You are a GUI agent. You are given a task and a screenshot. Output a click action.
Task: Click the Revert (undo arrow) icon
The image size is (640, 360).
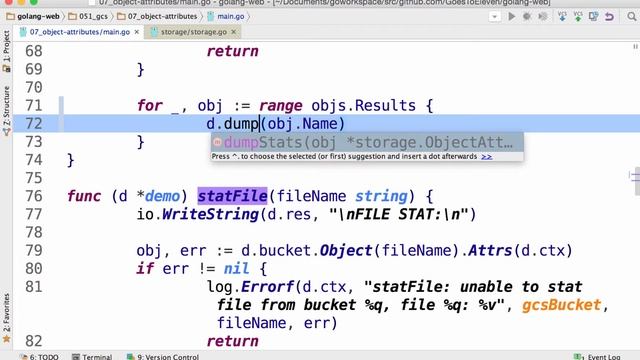pos(609,16)
